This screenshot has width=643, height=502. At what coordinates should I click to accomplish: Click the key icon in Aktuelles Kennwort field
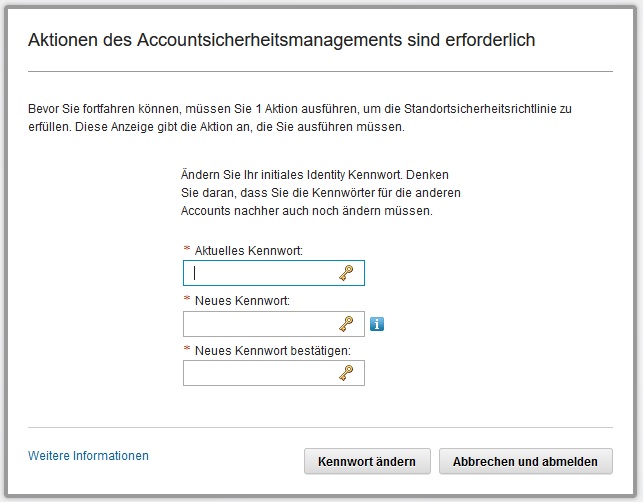pyautogui.click(x=346, y=273)
